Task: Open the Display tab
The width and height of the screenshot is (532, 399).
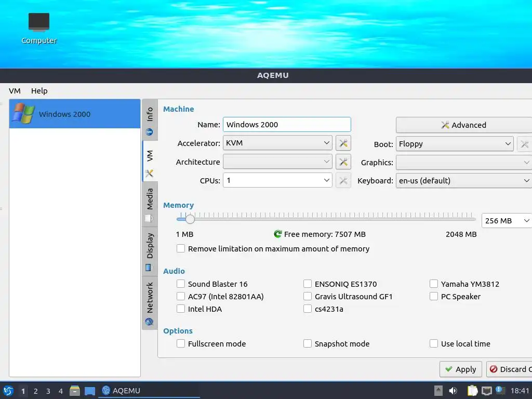Action: [150, 251]
